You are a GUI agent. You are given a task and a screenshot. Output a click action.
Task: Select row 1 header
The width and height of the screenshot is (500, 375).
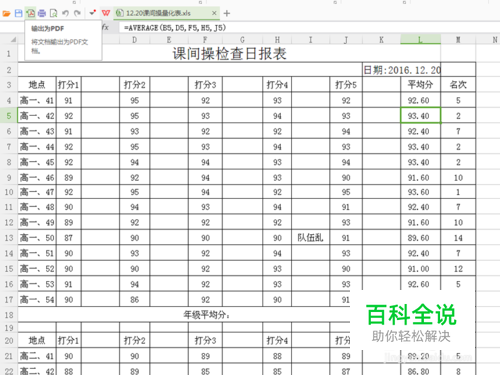pyautogui.click(x=9, y=53)
